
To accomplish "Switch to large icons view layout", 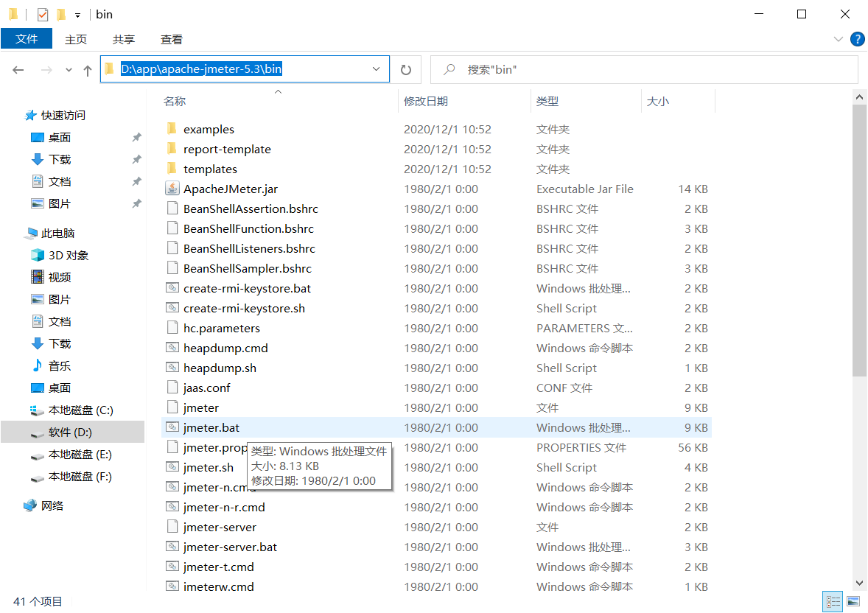I will click(x=853, y=601).
